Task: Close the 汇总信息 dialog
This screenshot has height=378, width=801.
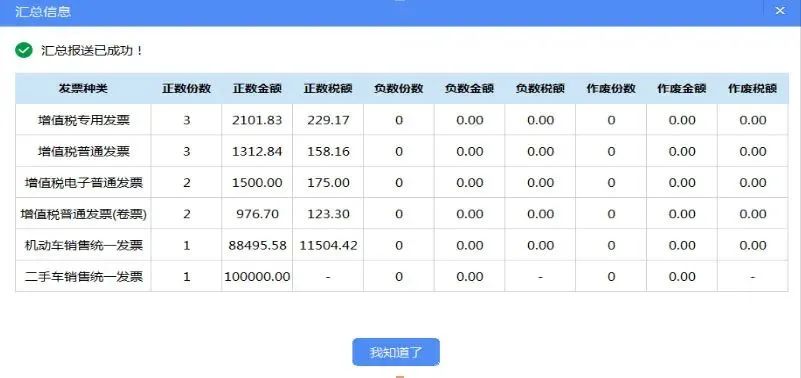Action: [780, 11]
